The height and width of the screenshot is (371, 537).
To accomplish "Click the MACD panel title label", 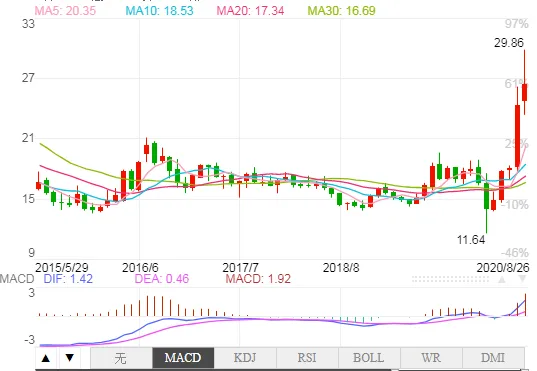I will [x=17, y=279].
